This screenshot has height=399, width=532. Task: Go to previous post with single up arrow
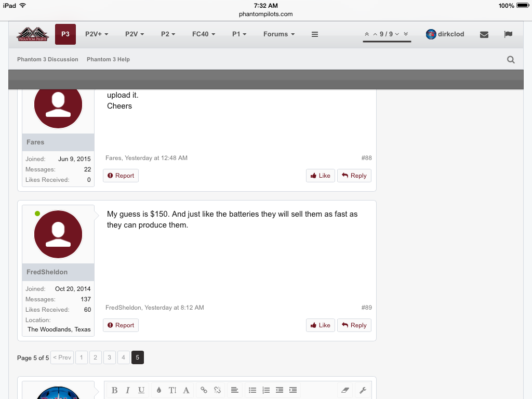pyautogui.click(x=375, y=34)
